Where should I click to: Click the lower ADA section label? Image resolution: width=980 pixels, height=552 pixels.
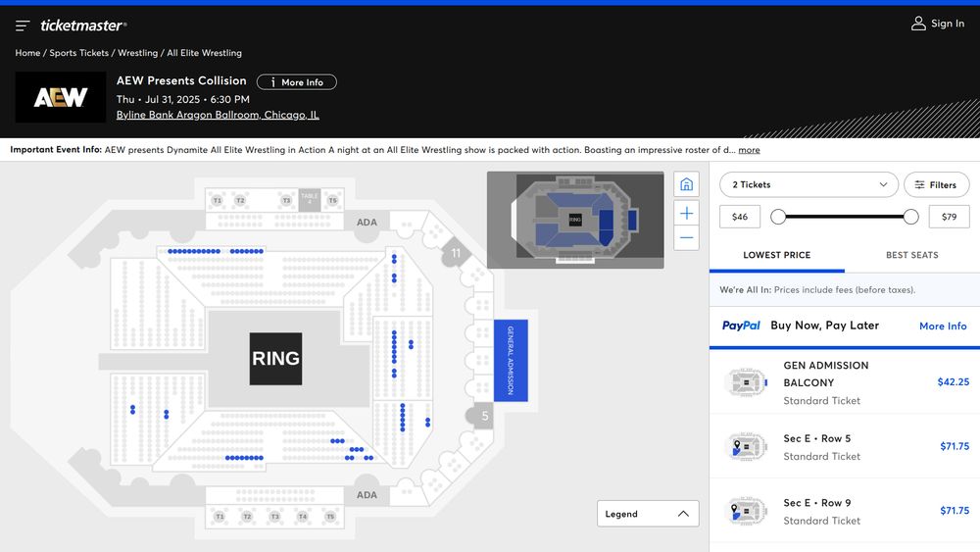(x=367, y=494)
